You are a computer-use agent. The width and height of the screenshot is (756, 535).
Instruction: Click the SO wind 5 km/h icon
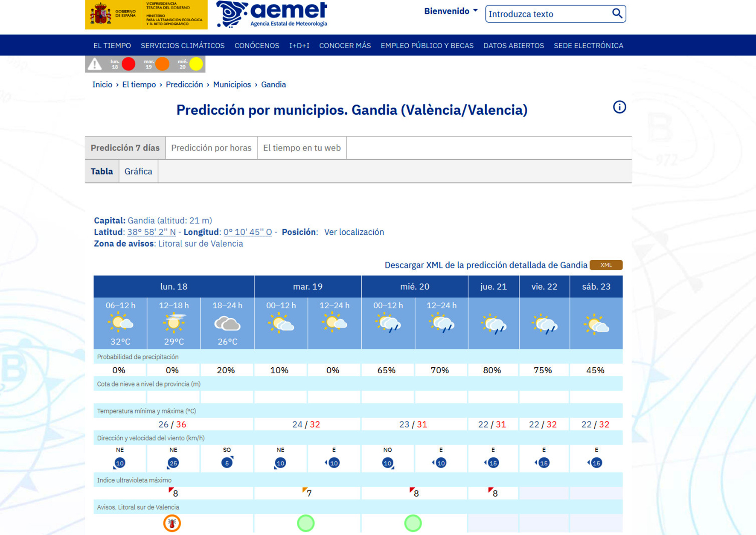227,462
